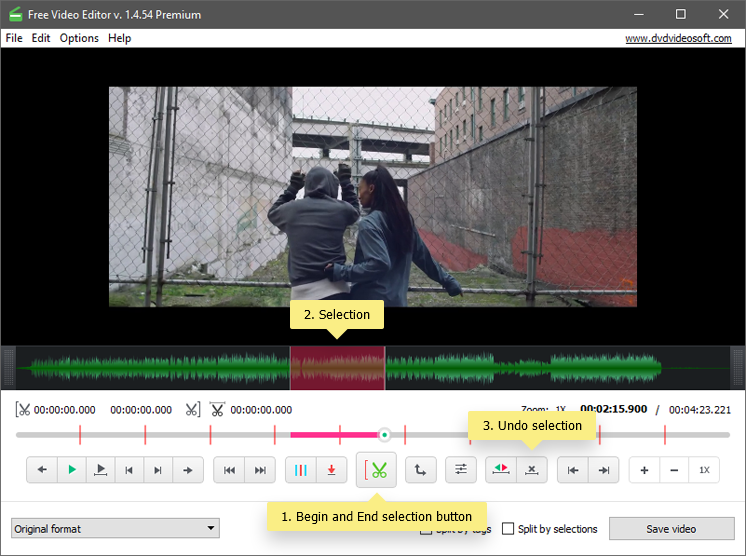746x556 pixels.
Task: Open the Options menu
Action: (79, 38)
